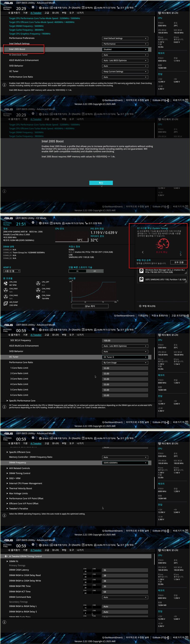190x644 pixels.
Task: Open the Intel 200S Boost dropdown set to Disabled
Action: (x=125, y=49)
